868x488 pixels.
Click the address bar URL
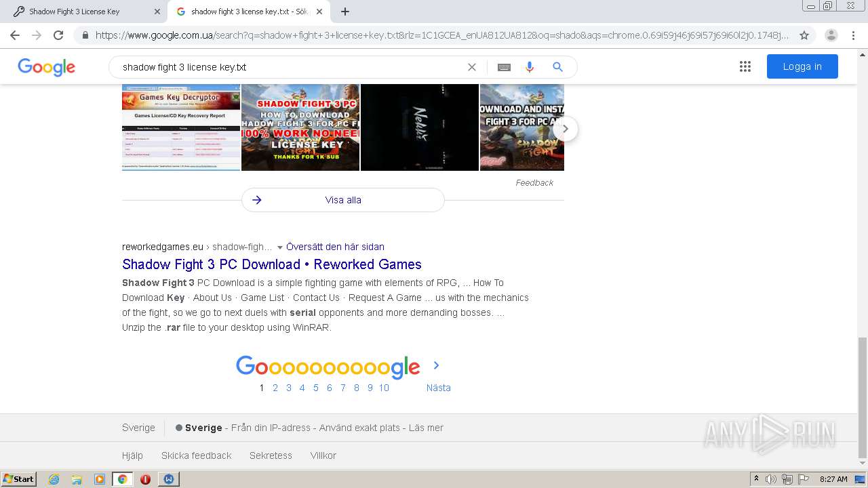tap(442, 35)
